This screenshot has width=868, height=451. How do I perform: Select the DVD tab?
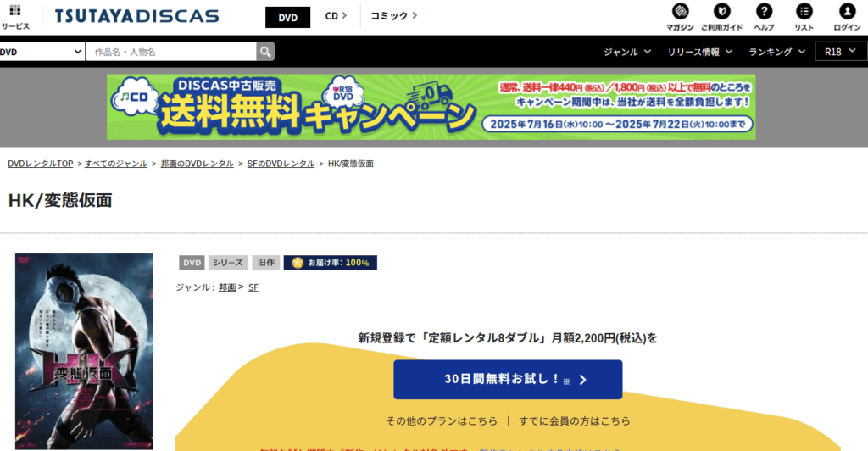click(288, 17)
